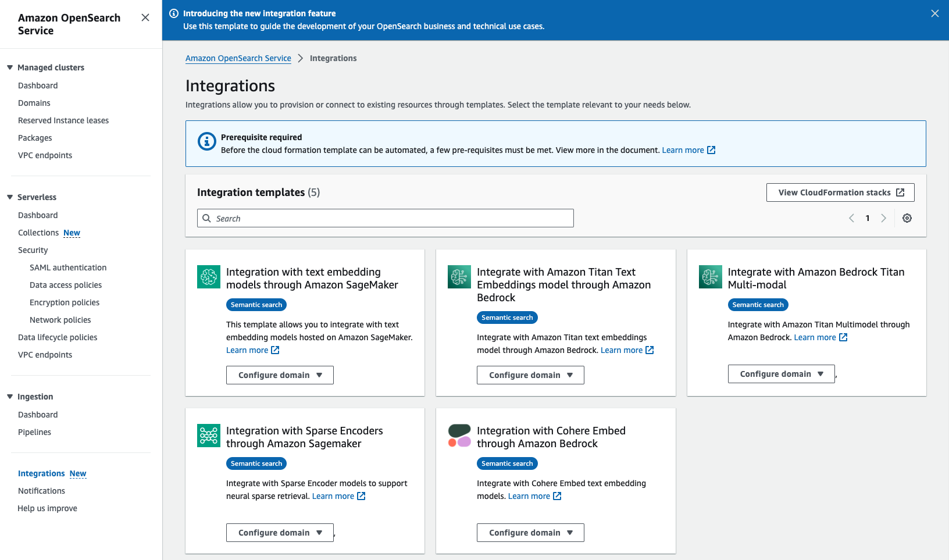Click the Bedrock Titan Multi-modal template icon

711,277
